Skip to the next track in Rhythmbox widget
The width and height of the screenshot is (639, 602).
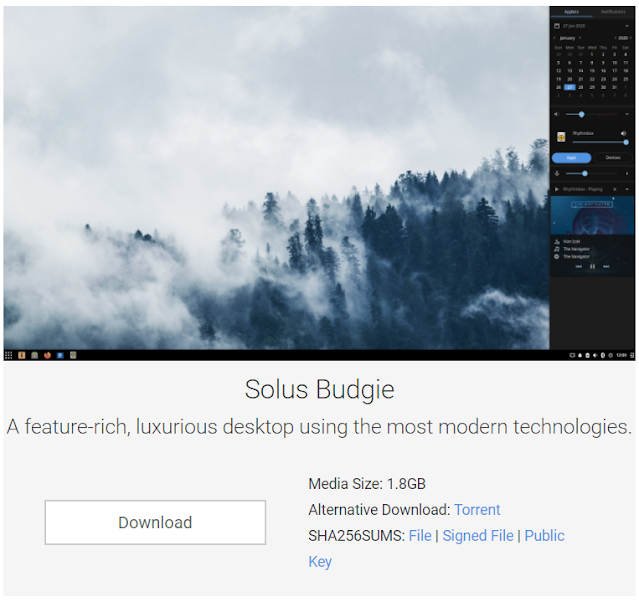tap(606, 267)
